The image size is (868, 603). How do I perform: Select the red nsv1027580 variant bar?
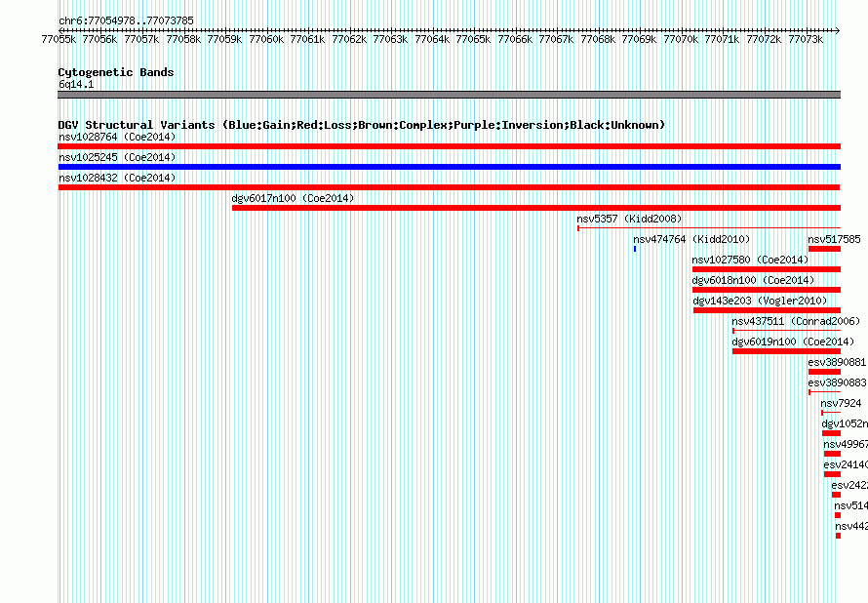click(767, 269)
